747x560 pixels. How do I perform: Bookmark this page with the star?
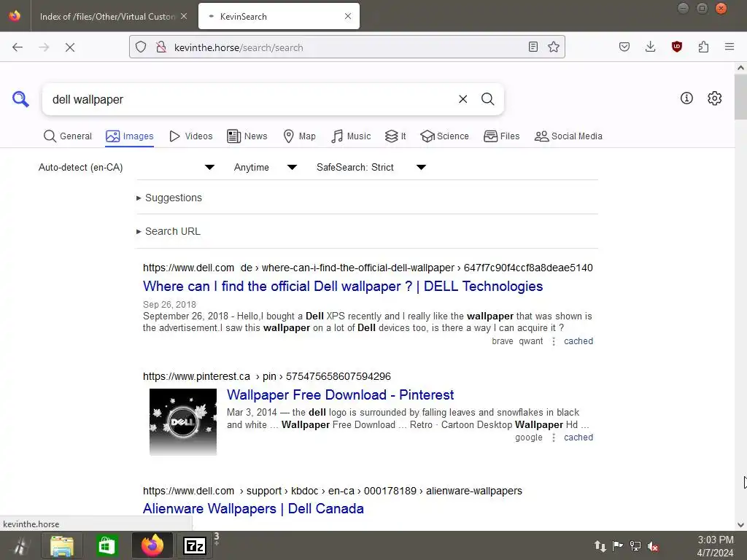pyautogui.click(x=553, y=47)
